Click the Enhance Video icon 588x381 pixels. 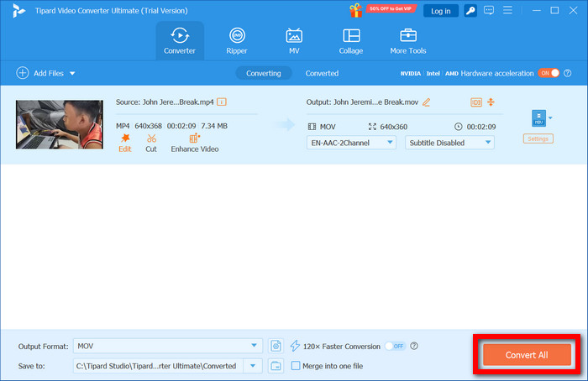click(x=194, y=138)
